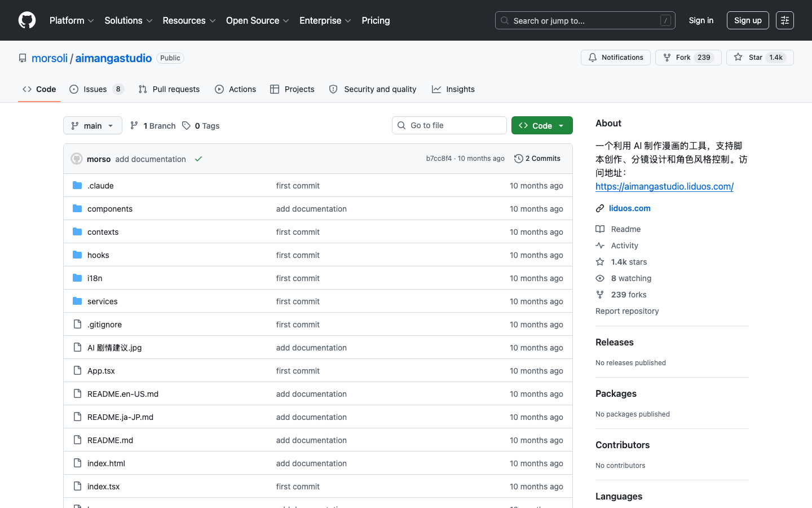
Task: Click the eye icon beside 8 watching
Action: (x=600, y=278)
